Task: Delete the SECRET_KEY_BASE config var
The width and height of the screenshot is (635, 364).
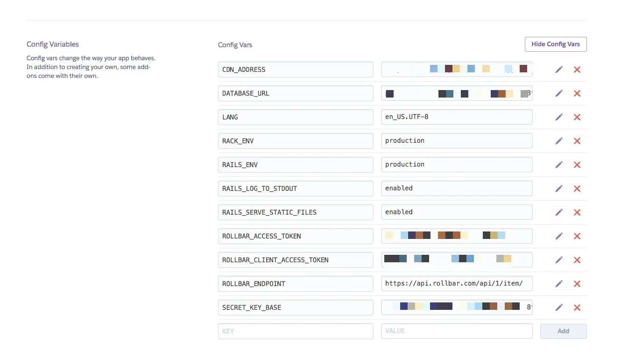Action: (x=577, y=308)
